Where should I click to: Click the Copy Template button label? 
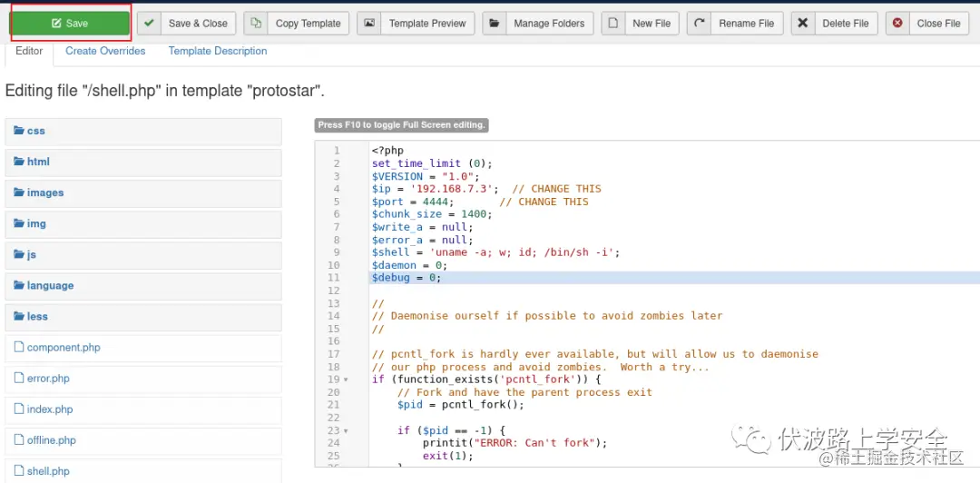pyautogui.click(x=309, y=23)
